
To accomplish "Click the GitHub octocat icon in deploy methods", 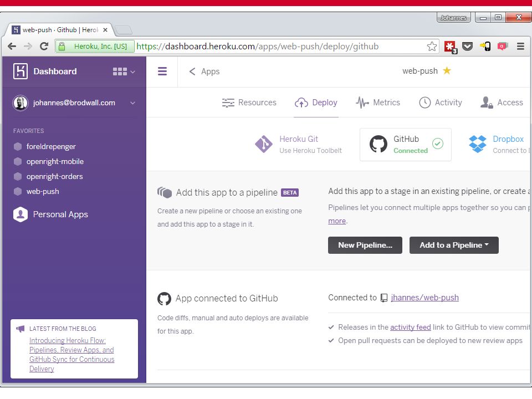I will click(x=378, y=144).
